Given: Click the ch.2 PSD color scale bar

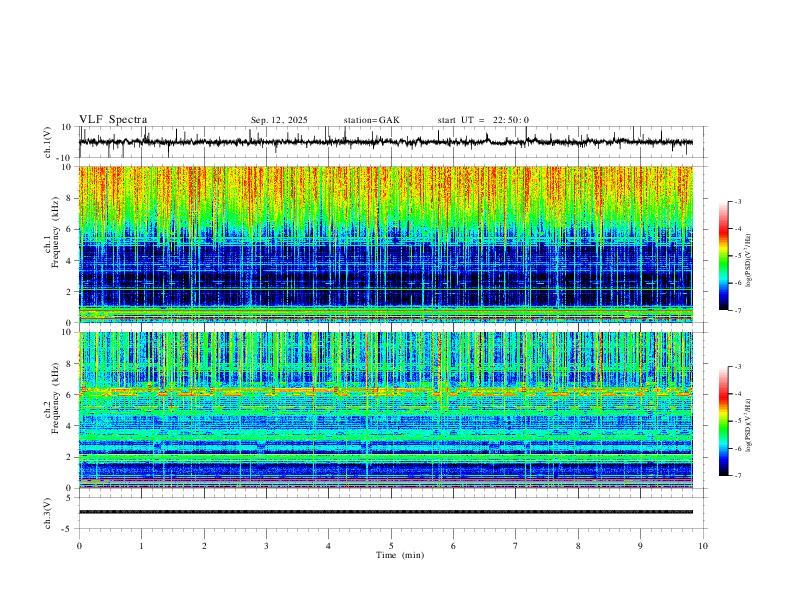Looking at the screenshot, I should [x=723, y=421].
